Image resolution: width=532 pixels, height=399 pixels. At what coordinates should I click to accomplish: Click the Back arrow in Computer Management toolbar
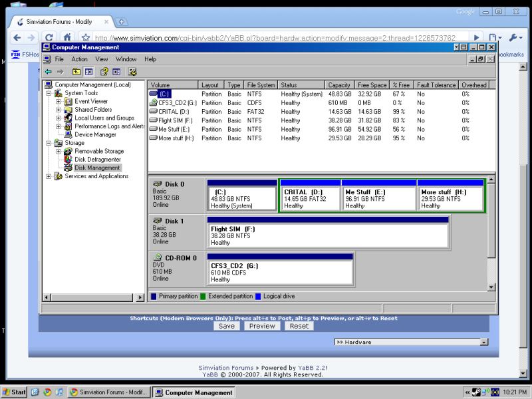click(48, 72)
